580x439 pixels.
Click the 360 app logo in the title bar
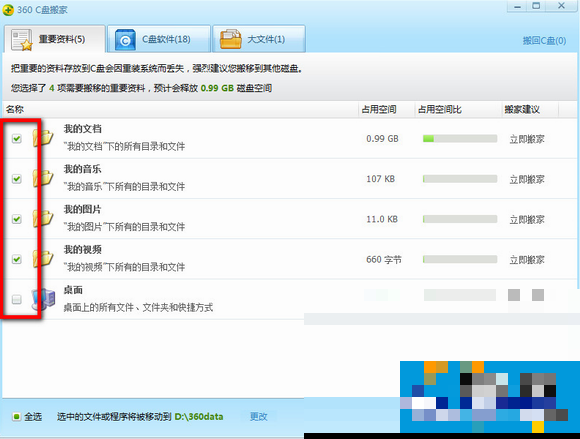8,10
